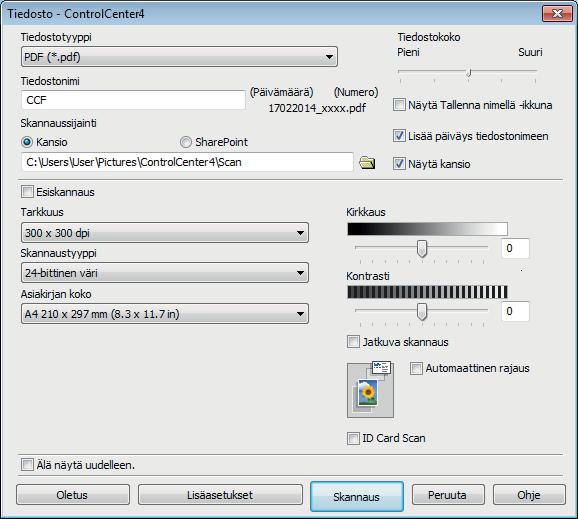This screenshot has width=578, height=519.
Task: Expand the Asiakirjan koko A4 dropdown
Action: (x=165, y=314)
